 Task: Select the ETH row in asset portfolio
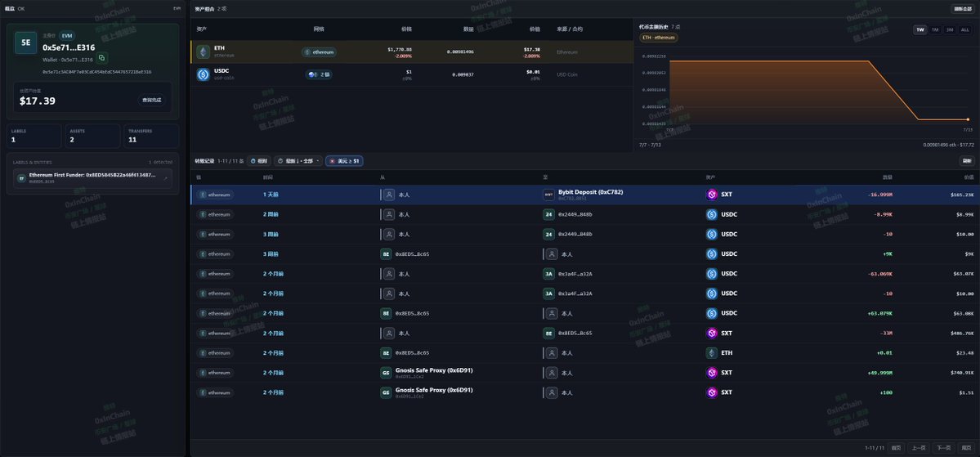coord(412,52)
